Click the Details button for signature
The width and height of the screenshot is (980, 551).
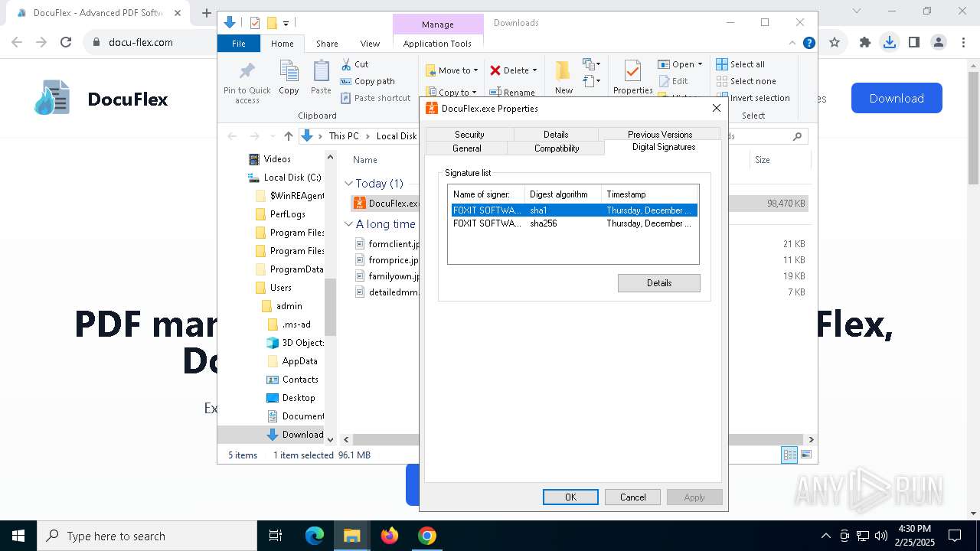(x=659, y=283)
